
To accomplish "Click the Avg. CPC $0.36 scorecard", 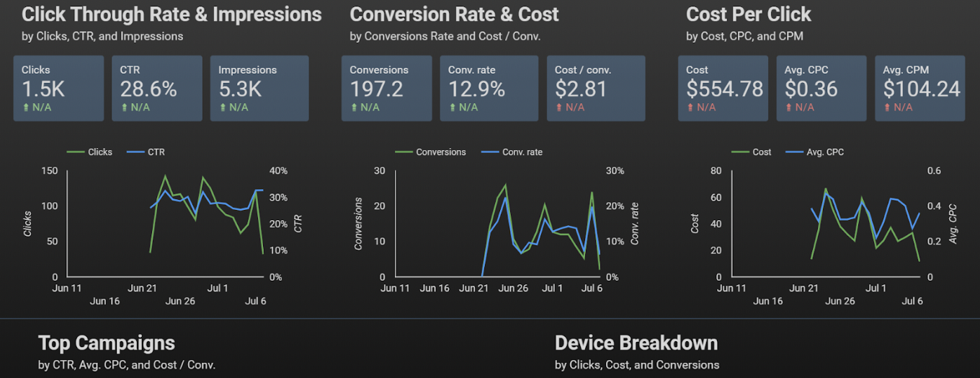I will point(821,88).
